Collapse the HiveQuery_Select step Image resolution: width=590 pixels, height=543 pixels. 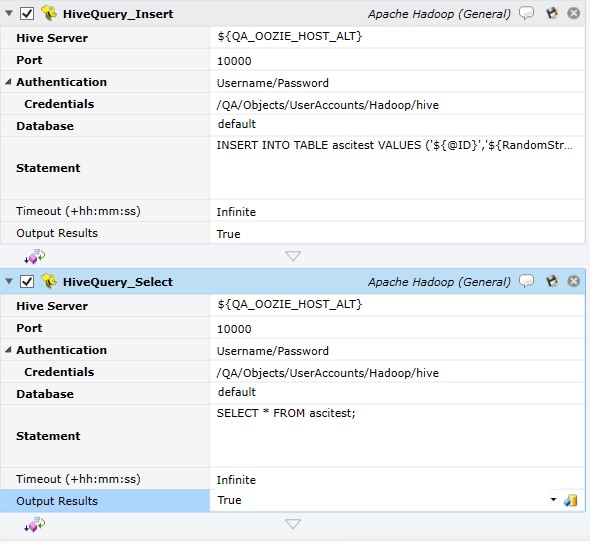coord(9,281)
